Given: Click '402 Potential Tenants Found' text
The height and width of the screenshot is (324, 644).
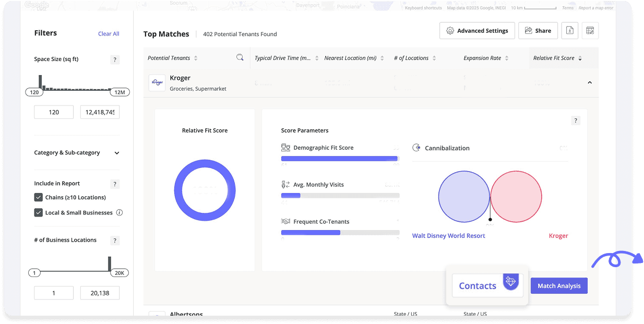Looking at the screenshot, I should 240,34.
